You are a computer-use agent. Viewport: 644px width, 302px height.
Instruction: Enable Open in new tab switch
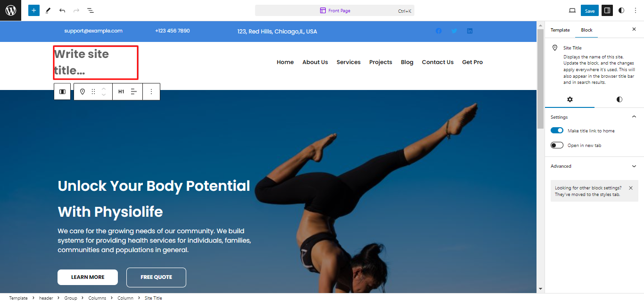tap(557, 145)
